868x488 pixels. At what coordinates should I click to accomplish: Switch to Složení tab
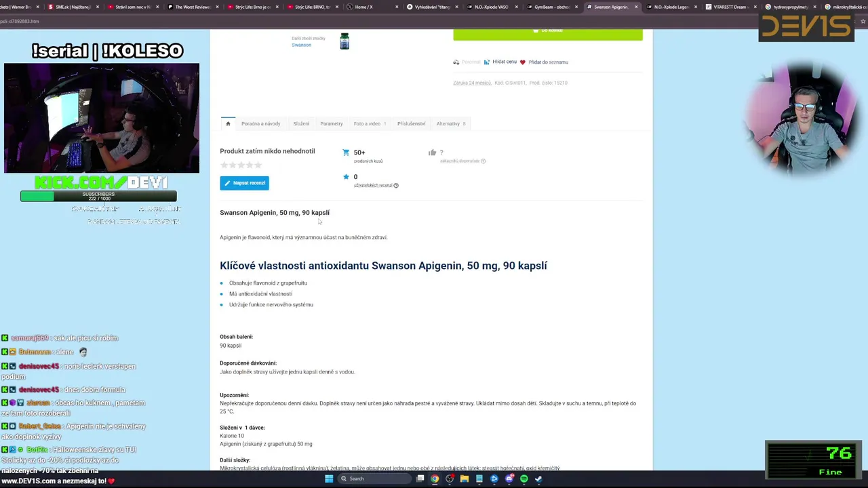(301, 124)
